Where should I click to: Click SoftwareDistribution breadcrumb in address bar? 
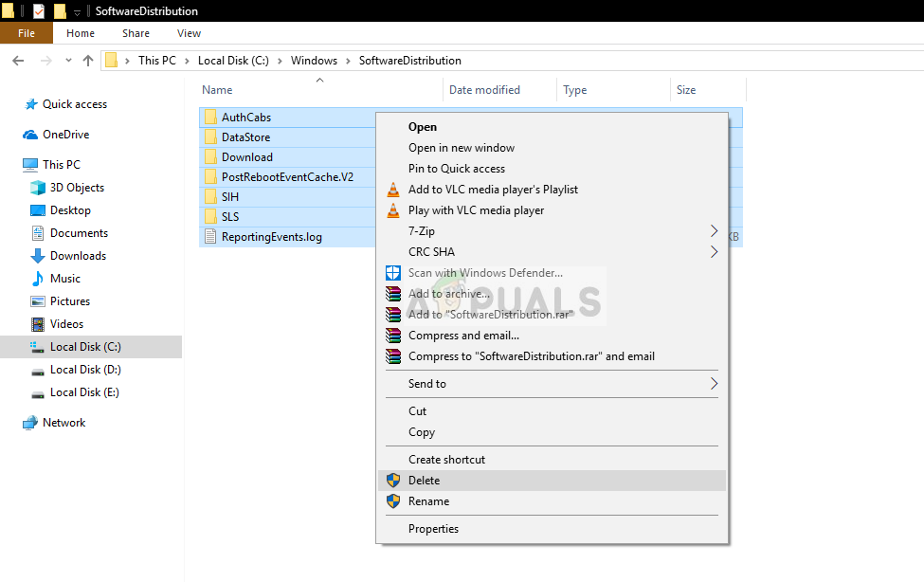tap(410, 60)
